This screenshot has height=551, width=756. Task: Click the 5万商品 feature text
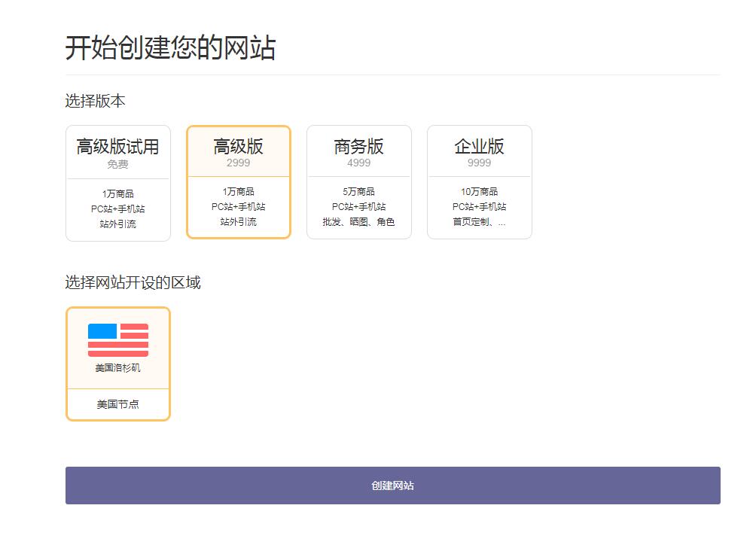[359, 192]
